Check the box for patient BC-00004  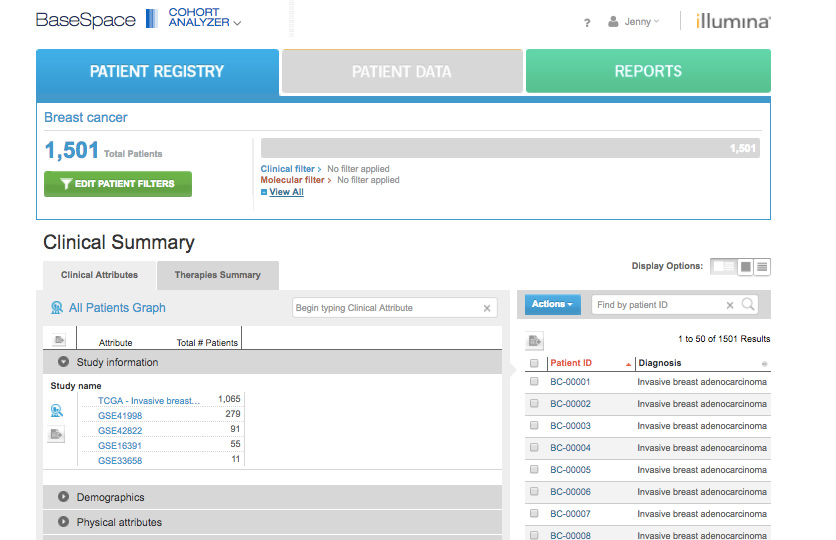[x=534, y=448]
